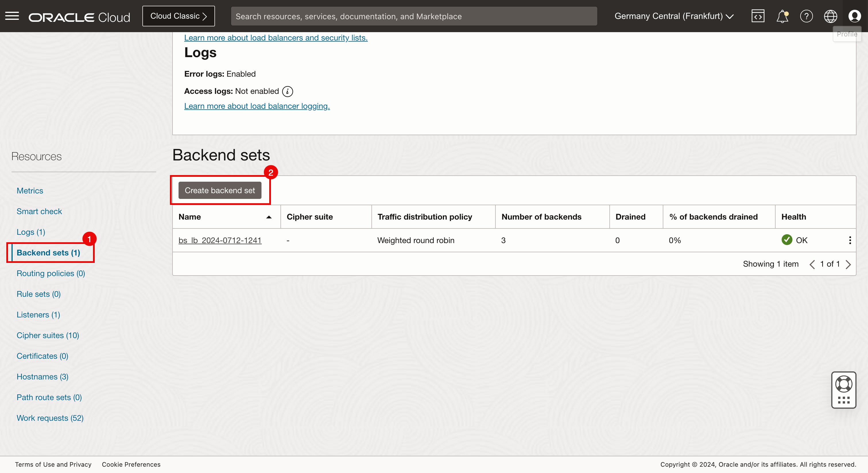
Task: Open actions menu for bs_lb_2024-0712-1241 row
Action: click(850, 240)
